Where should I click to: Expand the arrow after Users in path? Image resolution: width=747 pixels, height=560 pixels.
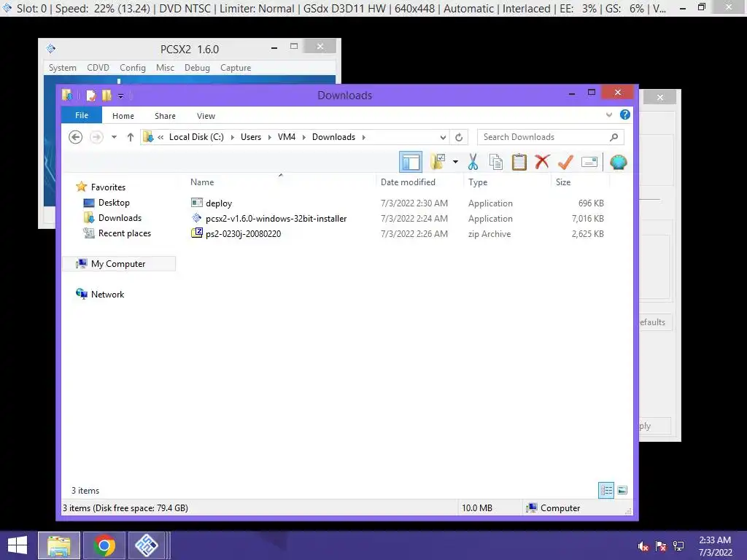[269, 137]
